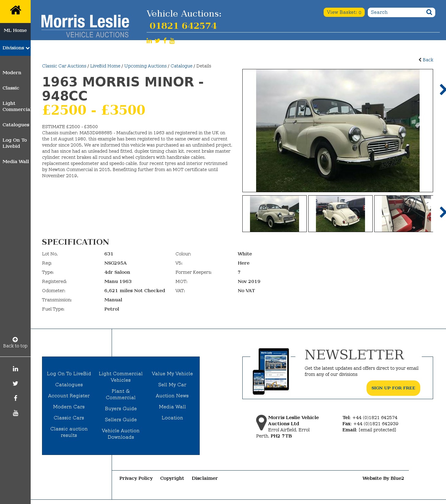Viewport: 446px width, 504px height.
Task: Click the odometer value 6,621 miles Not Checked
Action: 135,291
